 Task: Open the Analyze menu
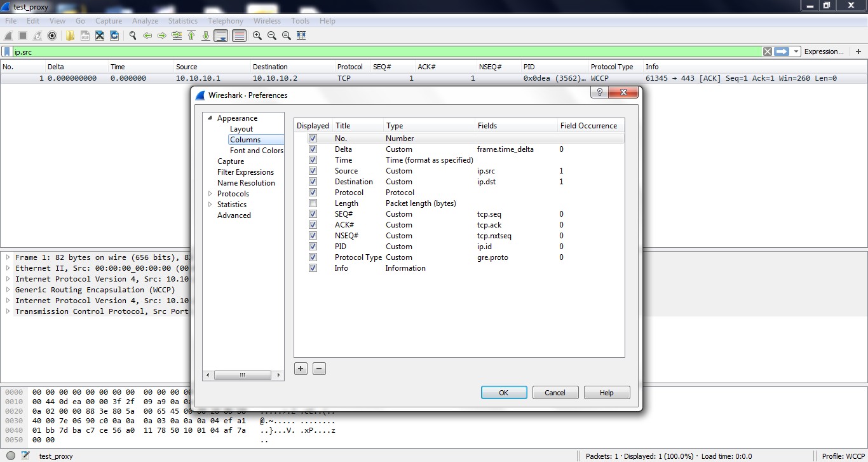click(145, 21)
